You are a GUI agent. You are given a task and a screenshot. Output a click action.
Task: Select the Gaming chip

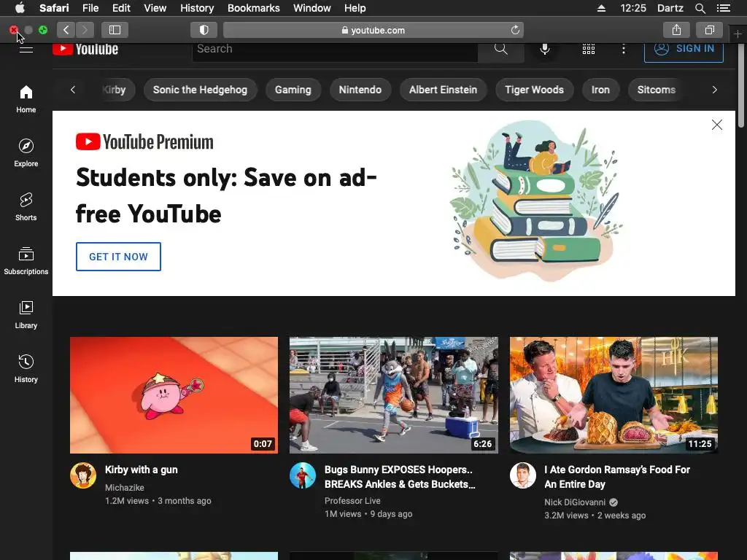coord(293,90)
